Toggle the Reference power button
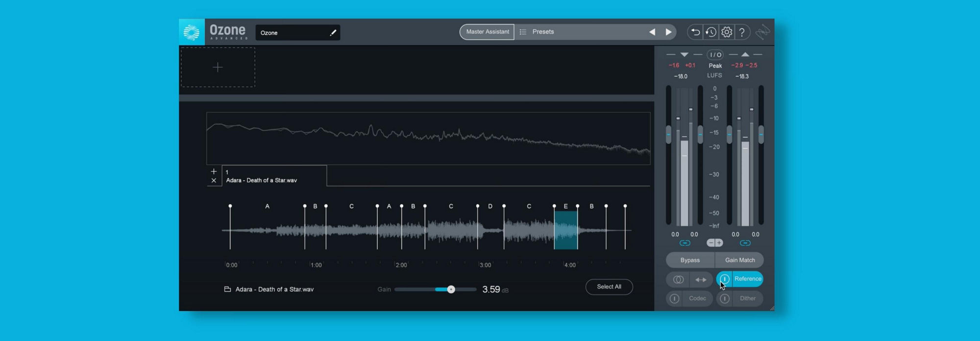 coord(724,279)
